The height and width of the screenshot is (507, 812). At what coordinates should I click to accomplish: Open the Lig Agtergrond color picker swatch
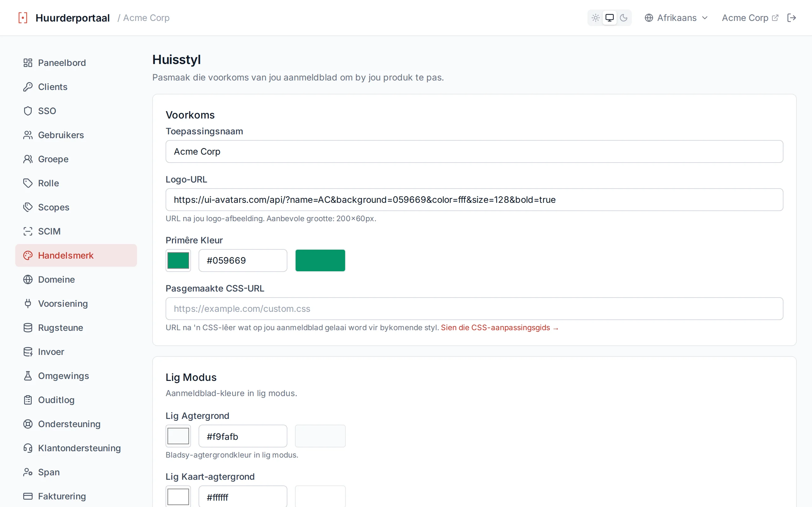pyautogui.click(x=178, y=436)
